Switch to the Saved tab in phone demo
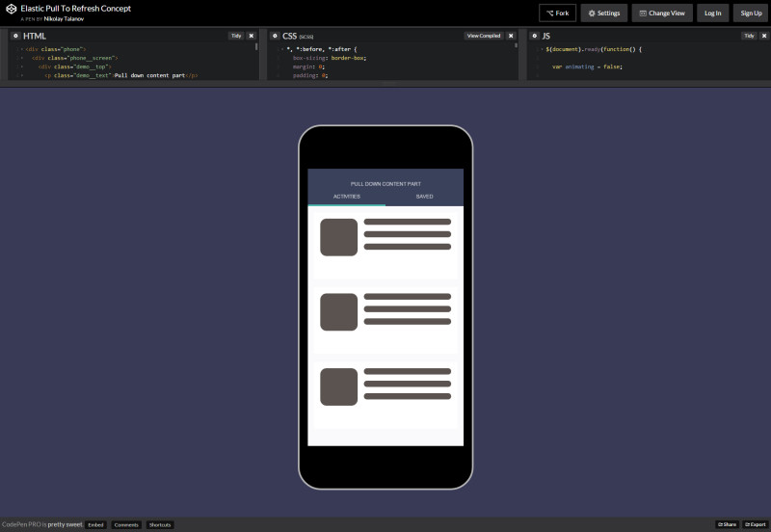This screenshot has height=532, width=771. pos(424,197)
